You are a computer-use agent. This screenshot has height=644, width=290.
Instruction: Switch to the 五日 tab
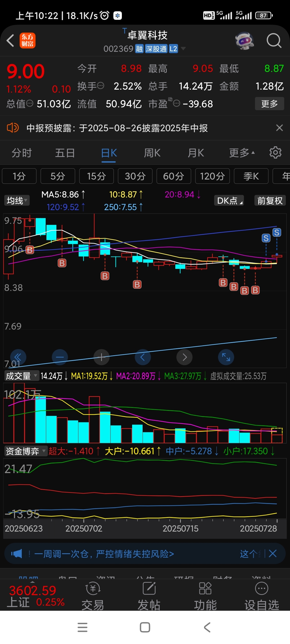[x=65, y=153]
